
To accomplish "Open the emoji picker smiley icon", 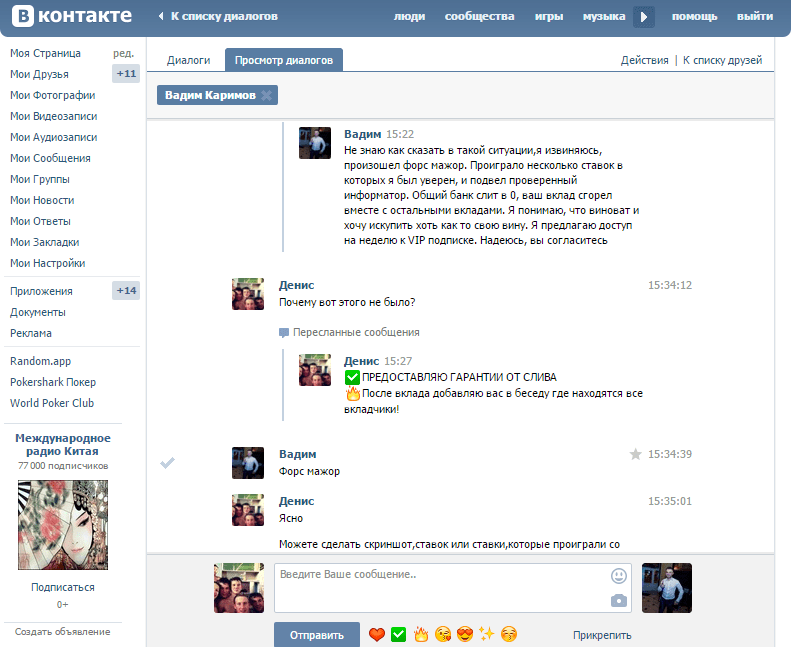I will (x=619, y=576).
